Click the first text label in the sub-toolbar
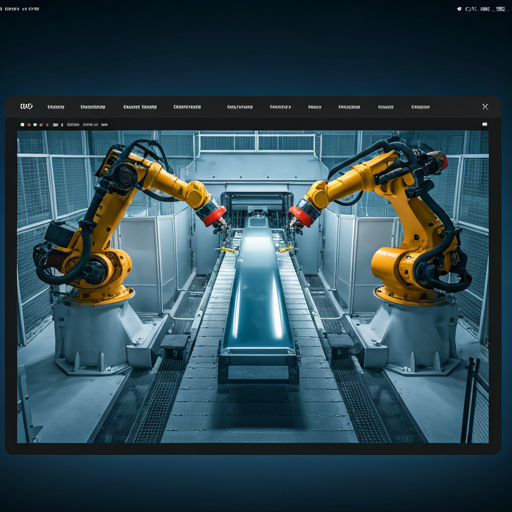The image size is (512, 512). [73, 125]
